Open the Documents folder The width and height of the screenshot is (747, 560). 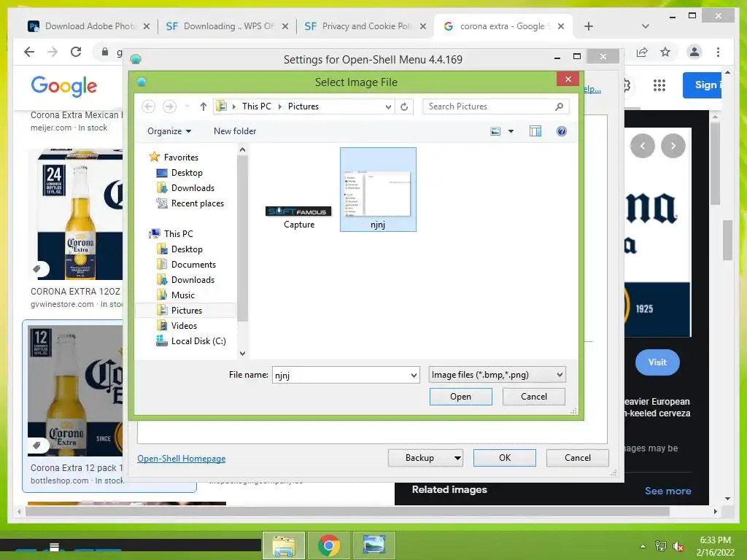(x=193, y=265)
